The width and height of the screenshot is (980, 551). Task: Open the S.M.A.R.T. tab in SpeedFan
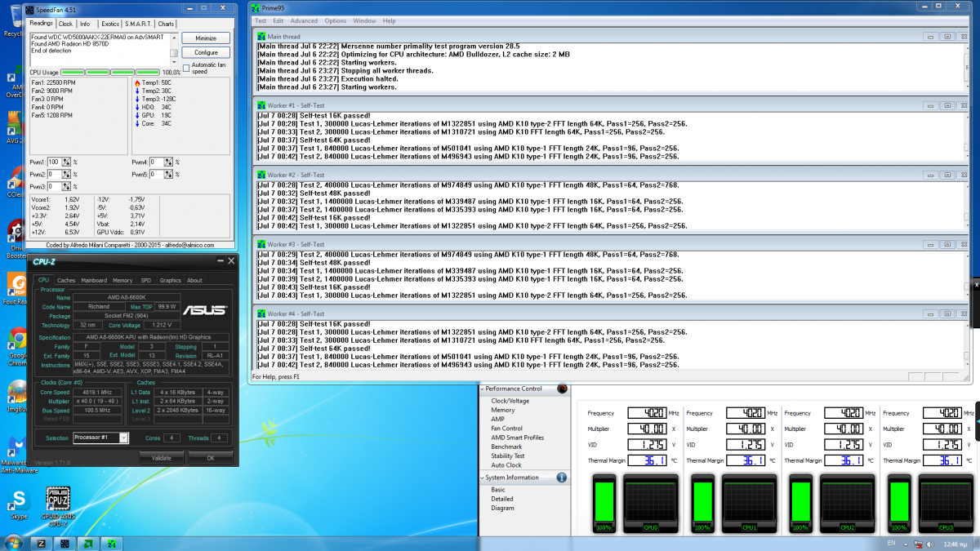[138, 24]
